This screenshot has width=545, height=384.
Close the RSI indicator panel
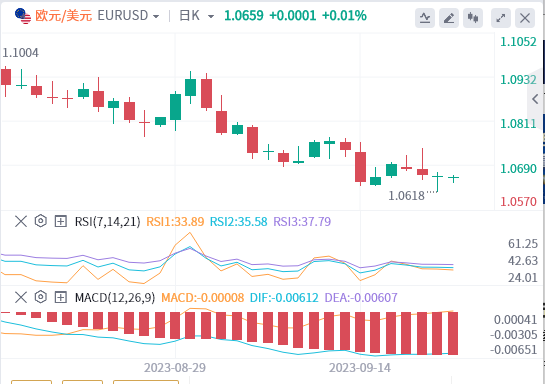(x=21, y=221)
